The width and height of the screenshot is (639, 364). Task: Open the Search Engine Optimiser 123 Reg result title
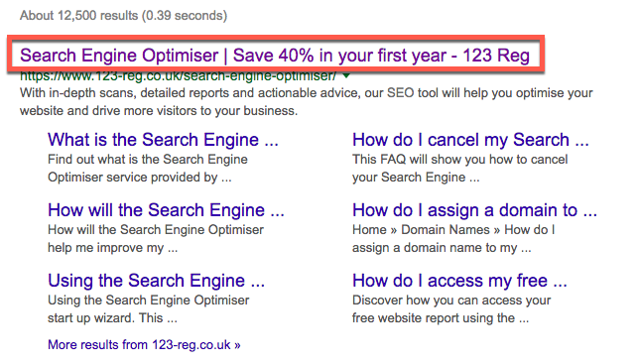click(x=275, y=56)
